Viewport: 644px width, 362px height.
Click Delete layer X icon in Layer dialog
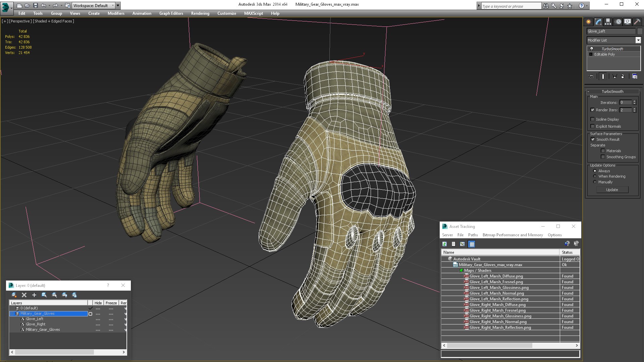pyautogui.click(x=24, y=295)
